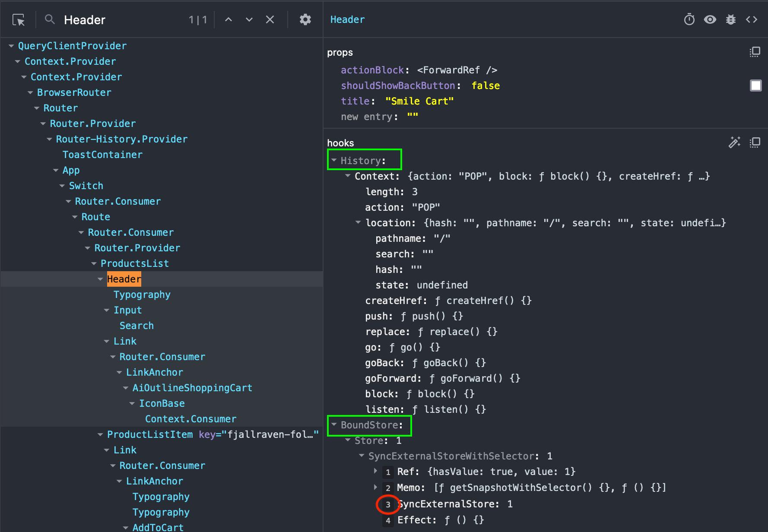This screenshot has height=532, width=768.
Task: Collapse the location object arrow
Action: click(358, 222)
